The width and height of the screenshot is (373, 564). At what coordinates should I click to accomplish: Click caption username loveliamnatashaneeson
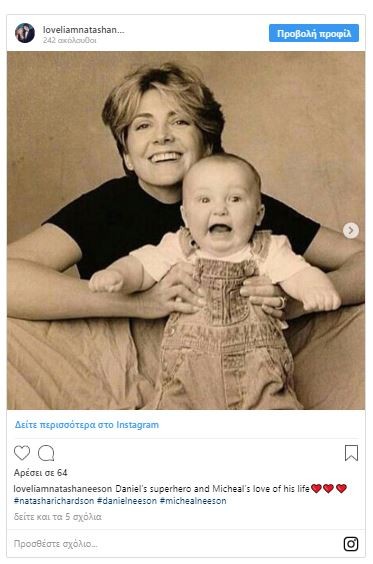(63, 489)
